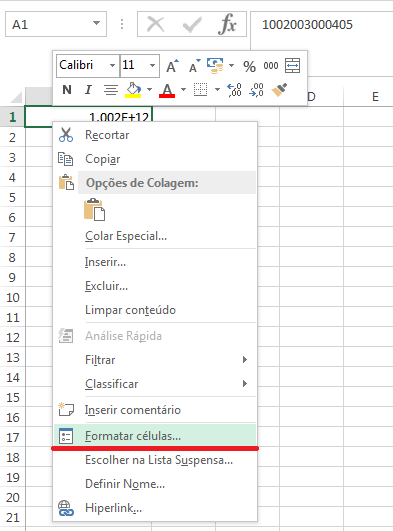Screen dimensions: 393x531
Task: Choose Inserir... from the context menu
Action: (x=155, y=262)
